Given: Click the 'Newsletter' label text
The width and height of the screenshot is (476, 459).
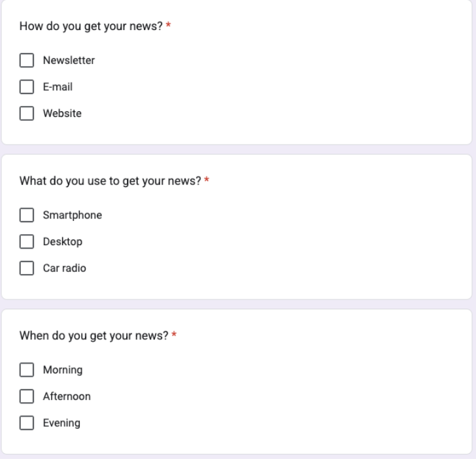Looking at the screenshot, I should pyautogui.click(x=69, y=60).
